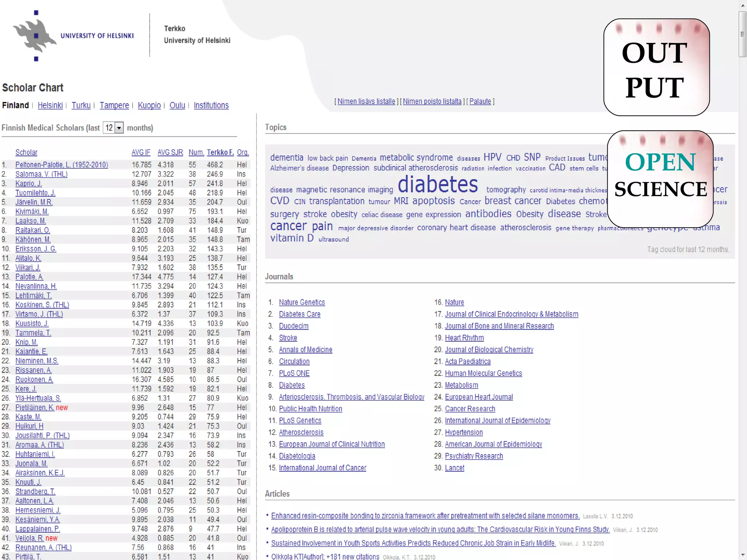Open the Lancet journal link
747x560 pixels.
coord(454,468)
